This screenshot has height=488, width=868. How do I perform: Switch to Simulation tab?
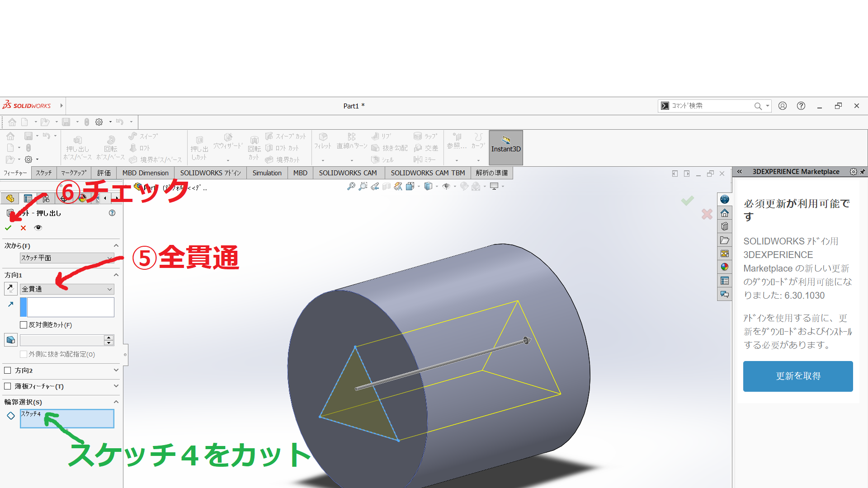click(x=267, y=173)
